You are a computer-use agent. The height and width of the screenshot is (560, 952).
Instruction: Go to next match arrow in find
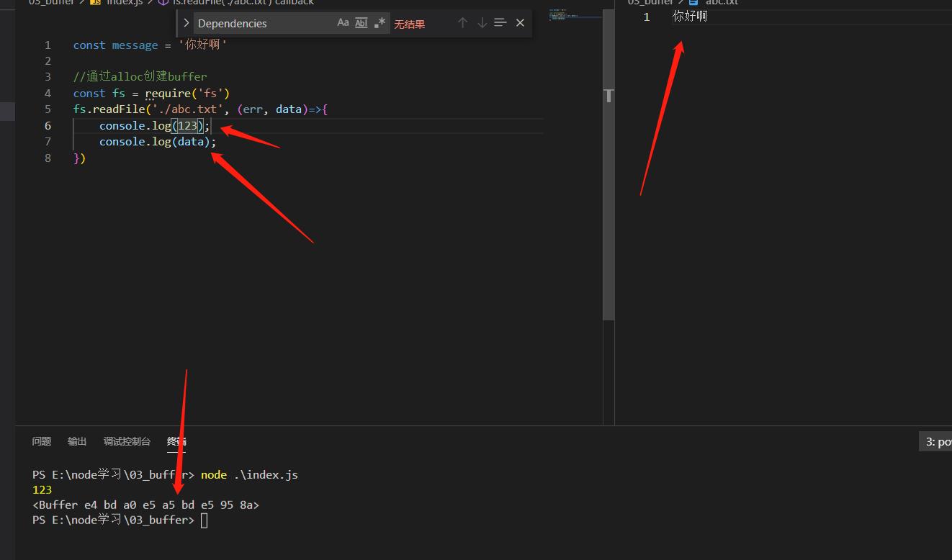click(x=482, y=23)
